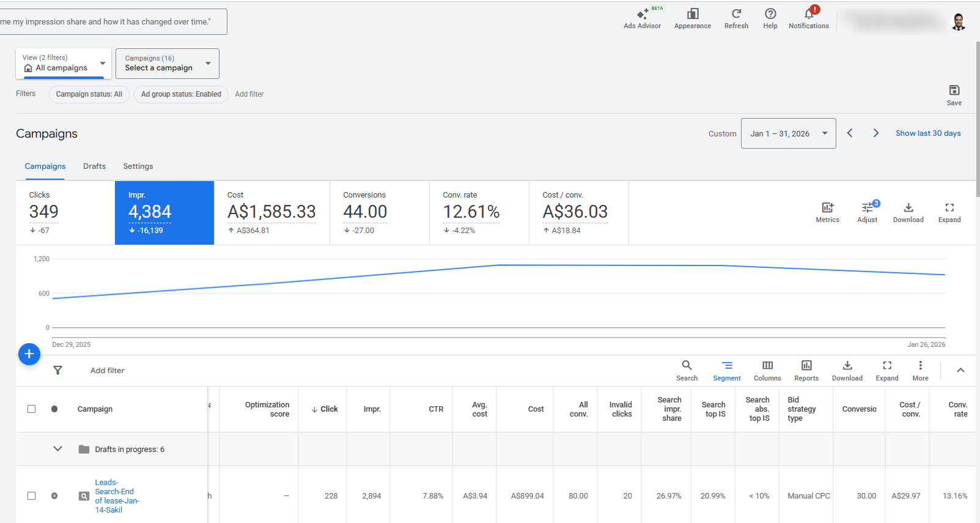
Task: Open the Columns icon in table toolbar
Action: tap(767, 365)
